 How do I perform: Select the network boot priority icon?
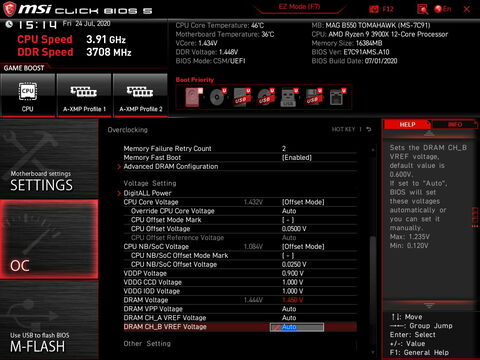coord(337,97)
